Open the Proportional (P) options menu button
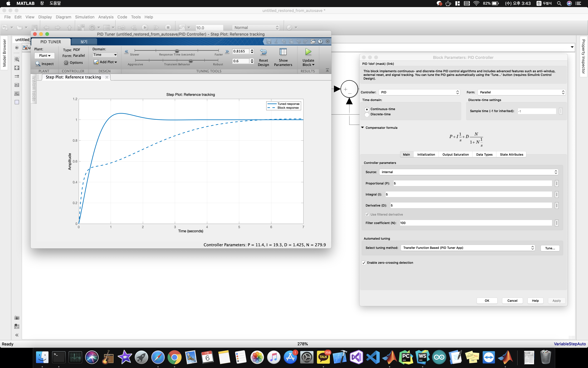The width and height of the screenshot is (588, 368). click(557, 183)
